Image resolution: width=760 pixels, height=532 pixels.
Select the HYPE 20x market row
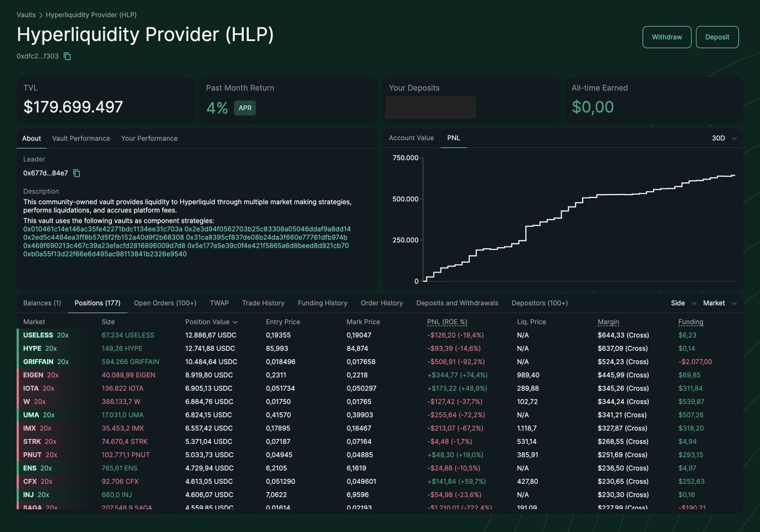379,348
